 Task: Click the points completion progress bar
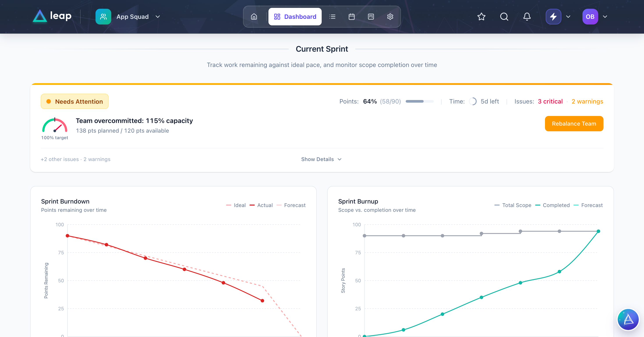point(420,101)
